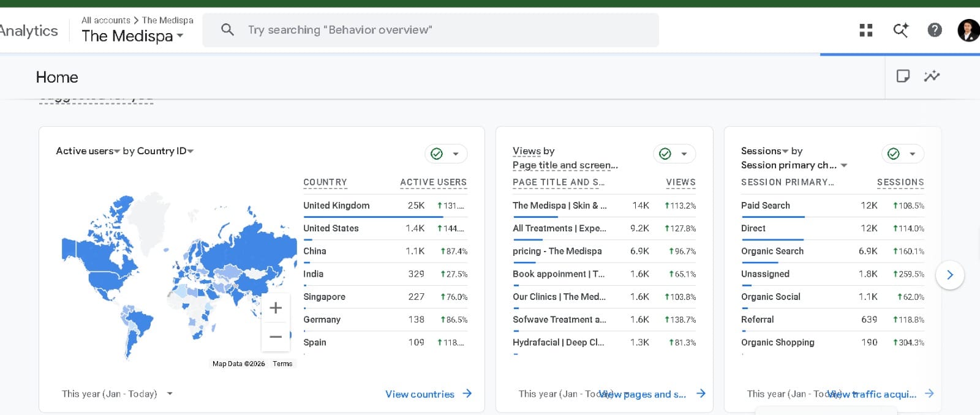
Task: Click the All accounts breadcrumb
Action: (105, 20)
